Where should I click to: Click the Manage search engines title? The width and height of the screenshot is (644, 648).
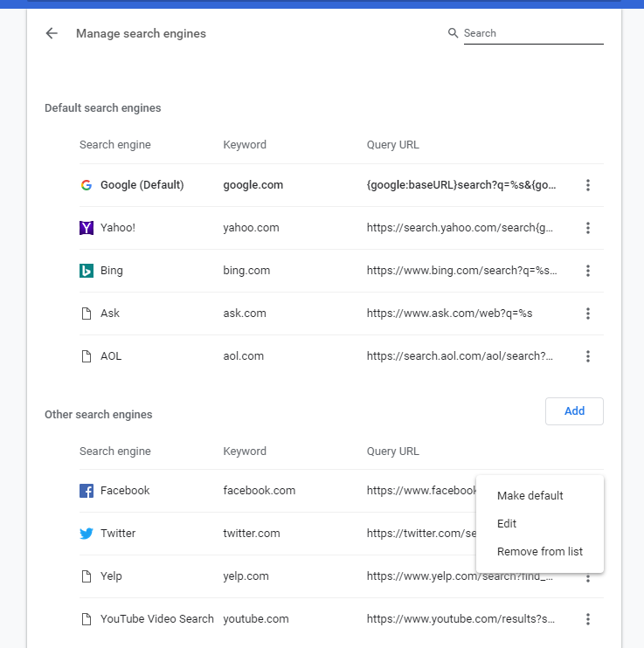141,33
